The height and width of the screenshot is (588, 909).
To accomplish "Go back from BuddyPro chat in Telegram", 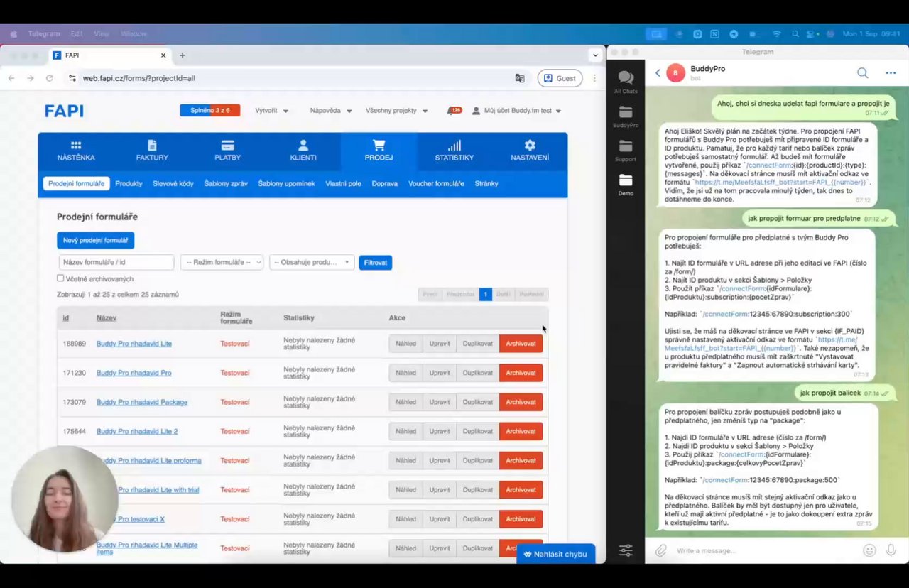I will click(x=658, y=72).
